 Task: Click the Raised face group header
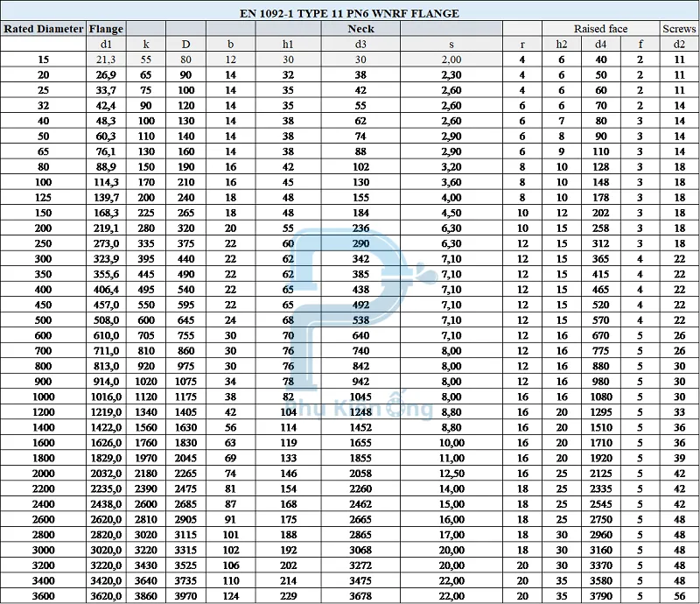600,29
